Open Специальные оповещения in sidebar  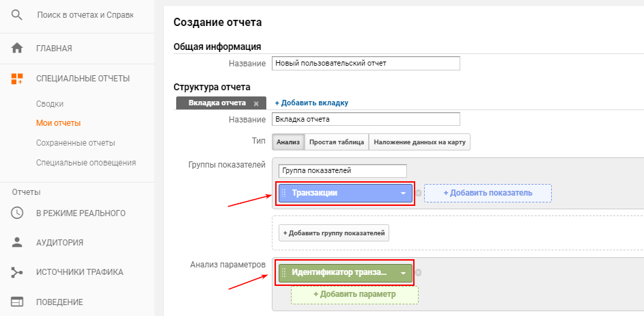[86, 163]
